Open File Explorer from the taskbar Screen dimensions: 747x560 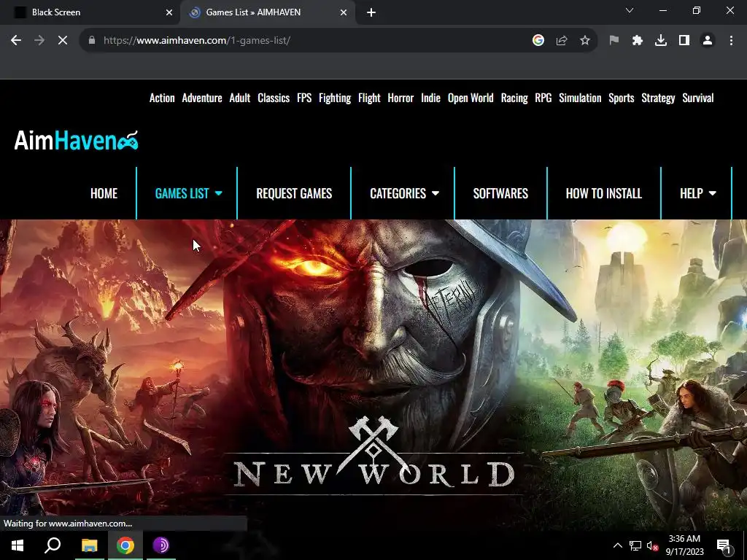(x=89, y=545)
